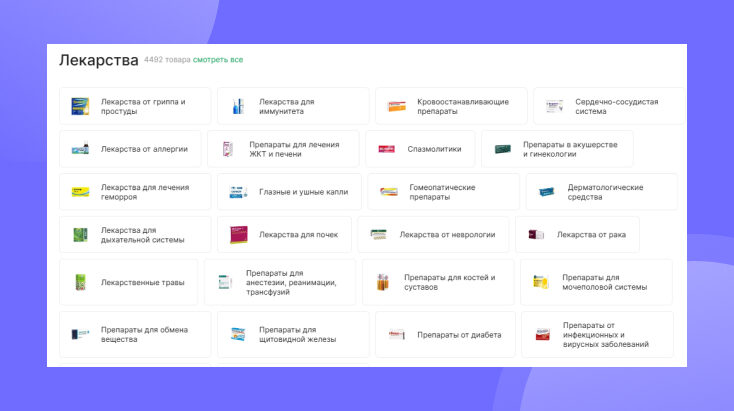
Task: Open 'Лекарства для лечения геморроя' label
Action: (145, 192)
